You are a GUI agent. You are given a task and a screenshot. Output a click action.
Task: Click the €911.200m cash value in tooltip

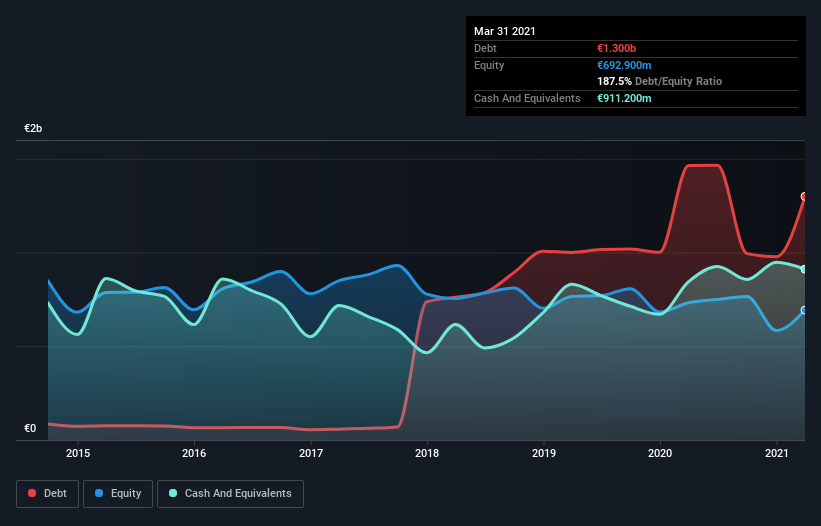(624, 98)
